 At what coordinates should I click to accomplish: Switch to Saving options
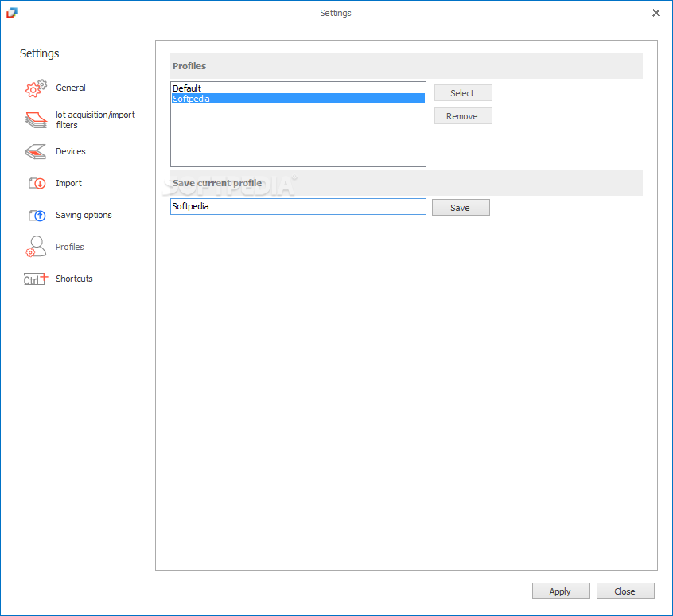tap(84, 215)
